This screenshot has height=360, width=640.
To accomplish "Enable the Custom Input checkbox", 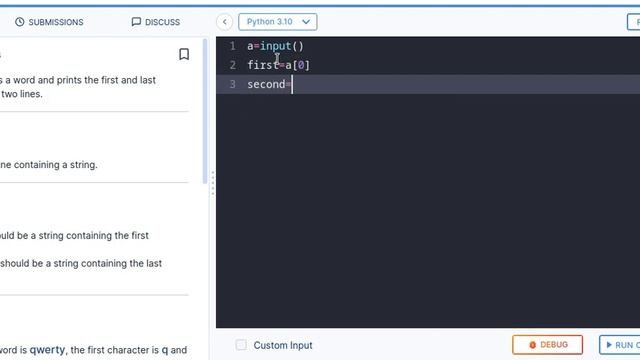I will coord(241,345).
